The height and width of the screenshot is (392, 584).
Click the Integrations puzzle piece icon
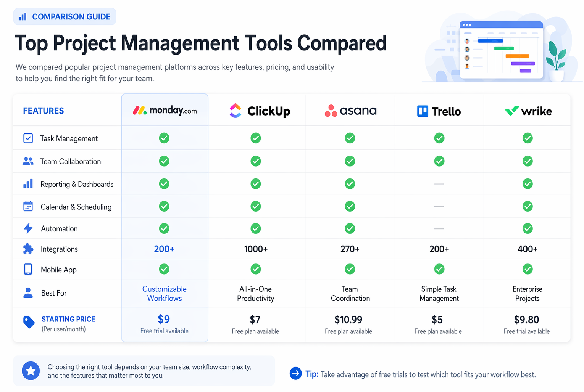28,249
